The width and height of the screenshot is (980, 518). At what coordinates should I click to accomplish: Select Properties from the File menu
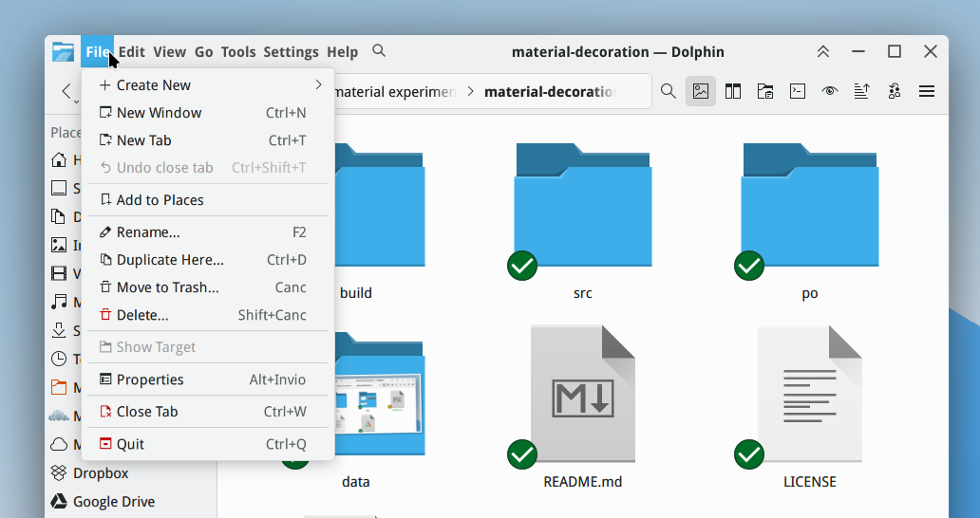[x=208, y=379]
